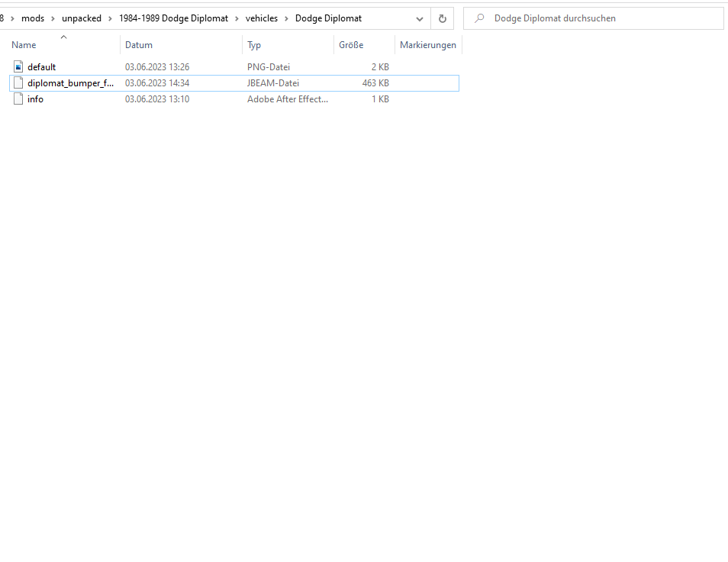
Task: Go to vehicles breadcrumb folder
Action: pos(262,18)
